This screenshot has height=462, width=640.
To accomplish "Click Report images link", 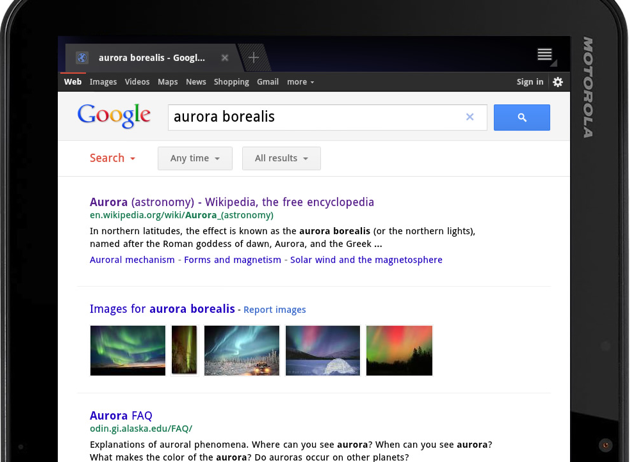I will click(x=275, y=310).
